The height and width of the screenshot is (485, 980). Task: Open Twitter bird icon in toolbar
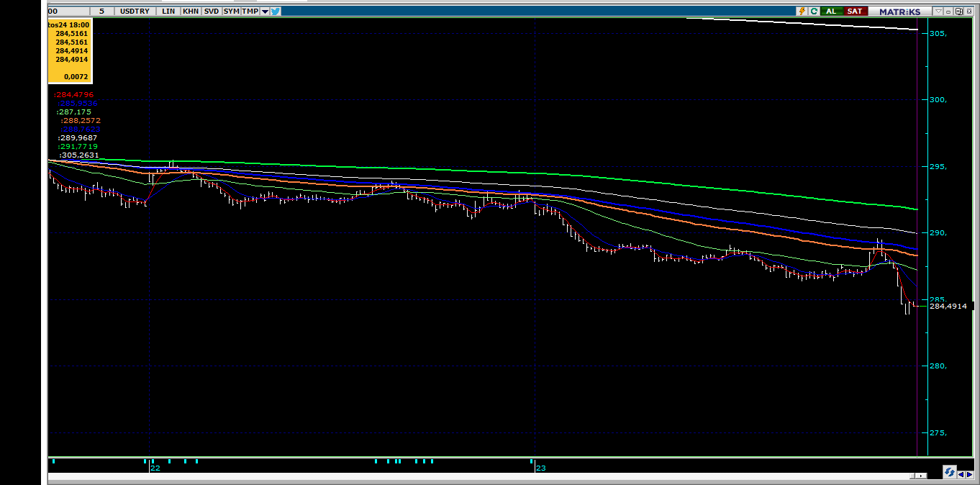tap(276, 11)
